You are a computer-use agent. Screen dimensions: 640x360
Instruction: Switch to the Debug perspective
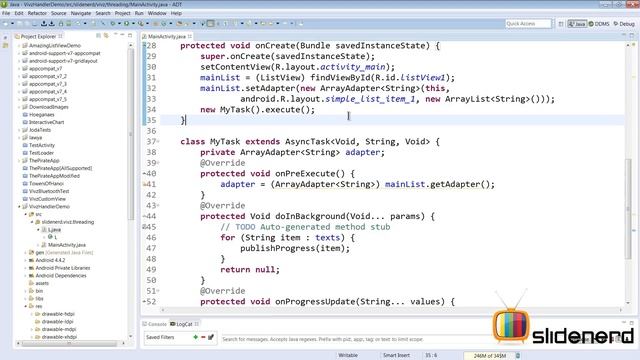tap(624, 24)
